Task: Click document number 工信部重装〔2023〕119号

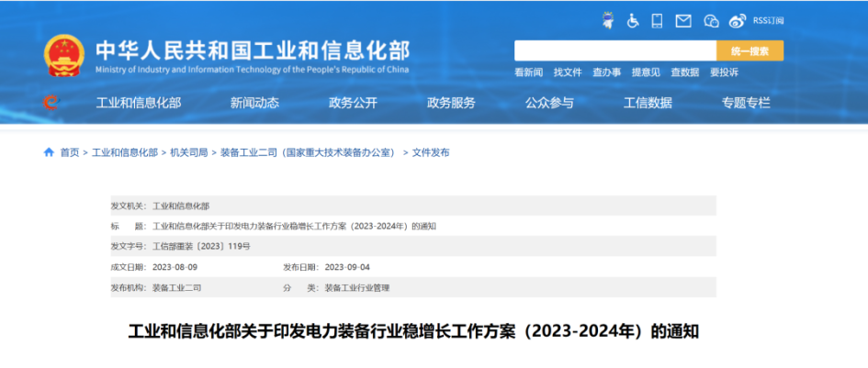Action: pos(201,246)
